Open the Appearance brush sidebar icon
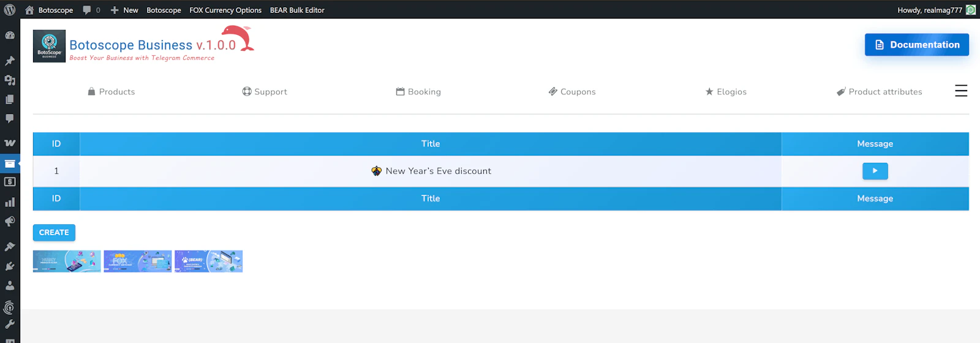This screenshot has width=980, height=343. (10, 246)
